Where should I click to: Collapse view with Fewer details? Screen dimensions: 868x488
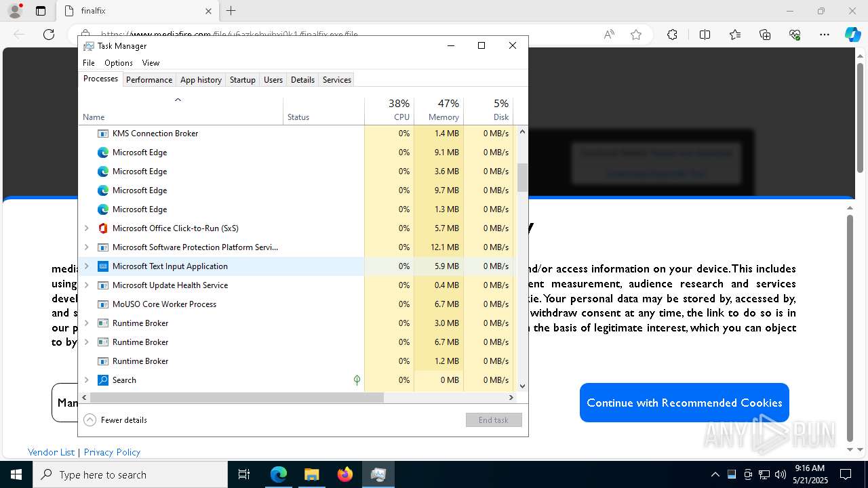coord(115,420)
